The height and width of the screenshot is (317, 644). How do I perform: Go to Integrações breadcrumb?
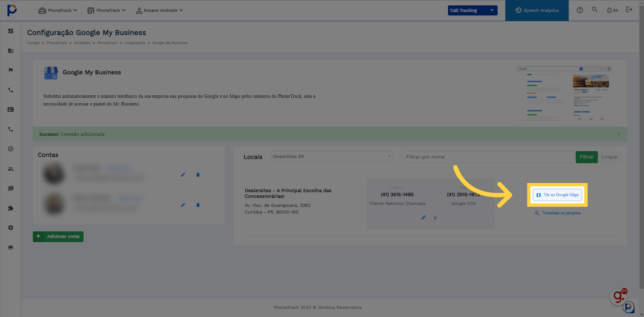135,43
